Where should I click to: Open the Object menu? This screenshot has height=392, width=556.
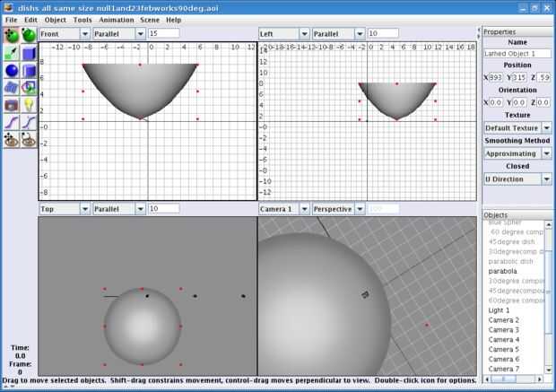click(x=56, y=20)
